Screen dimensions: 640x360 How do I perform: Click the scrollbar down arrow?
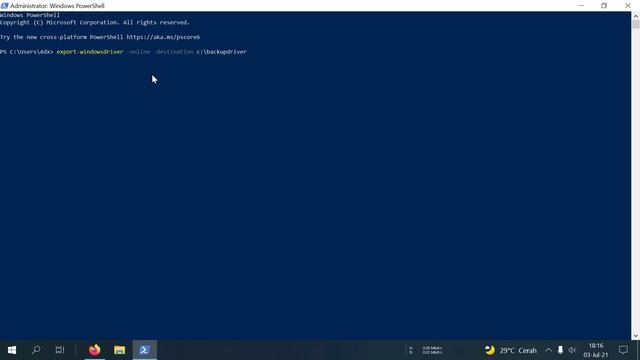636,336
